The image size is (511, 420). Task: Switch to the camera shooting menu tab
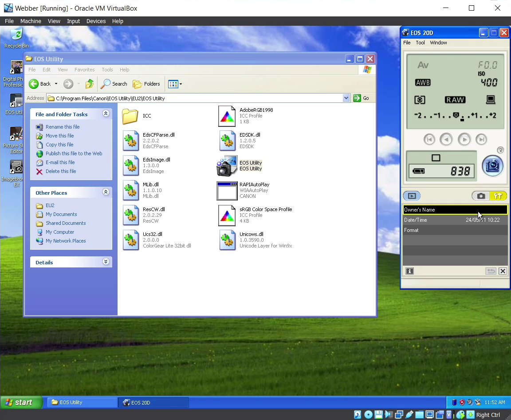(481, 196)
